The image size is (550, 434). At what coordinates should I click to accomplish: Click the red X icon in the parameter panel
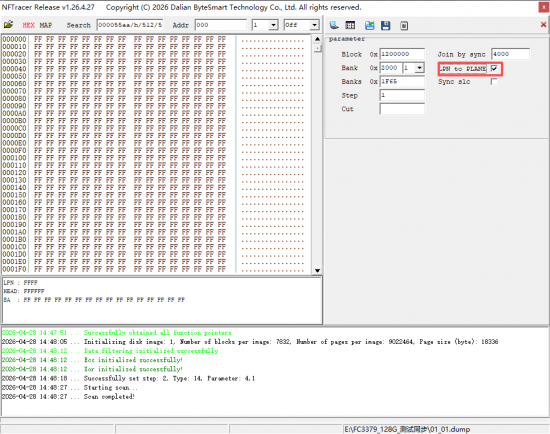(543, 25)
